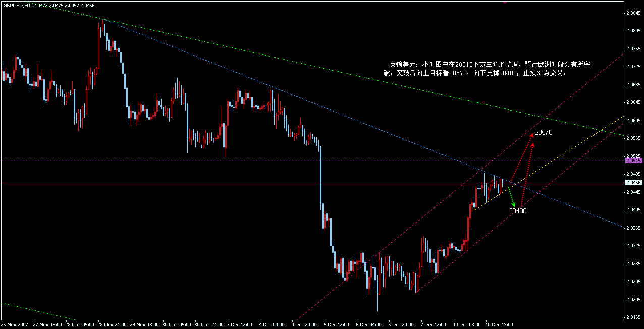Select the Chinese analysis comment text
The width and height of the screenshot is (644, 329).
point(487,69)
